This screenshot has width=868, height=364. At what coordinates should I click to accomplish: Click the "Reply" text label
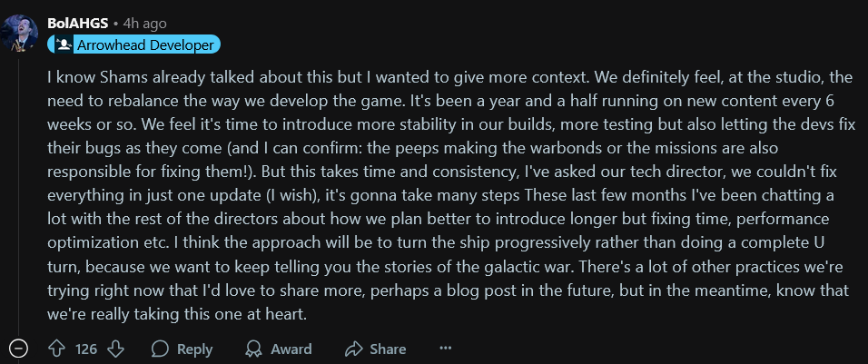coord(194,349)
